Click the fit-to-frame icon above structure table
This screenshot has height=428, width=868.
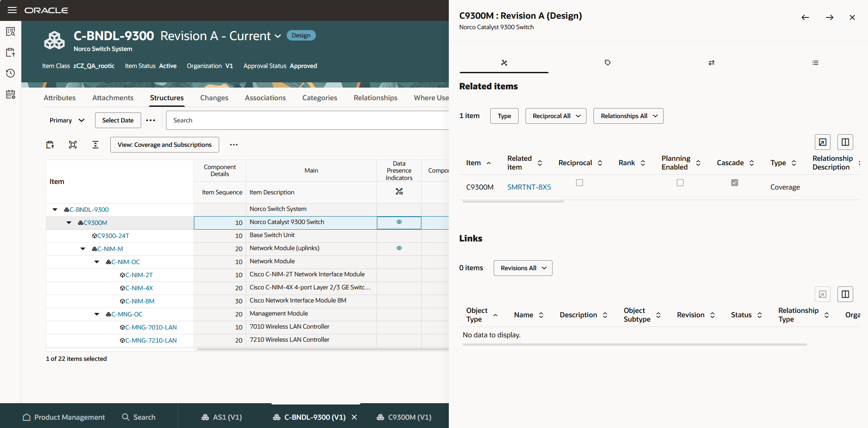pos(73,145)
